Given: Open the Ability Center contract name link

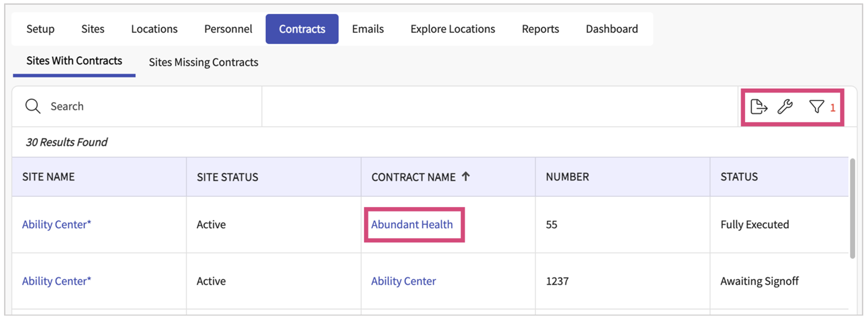Looking at the screenshot, I should click(403, 281).
